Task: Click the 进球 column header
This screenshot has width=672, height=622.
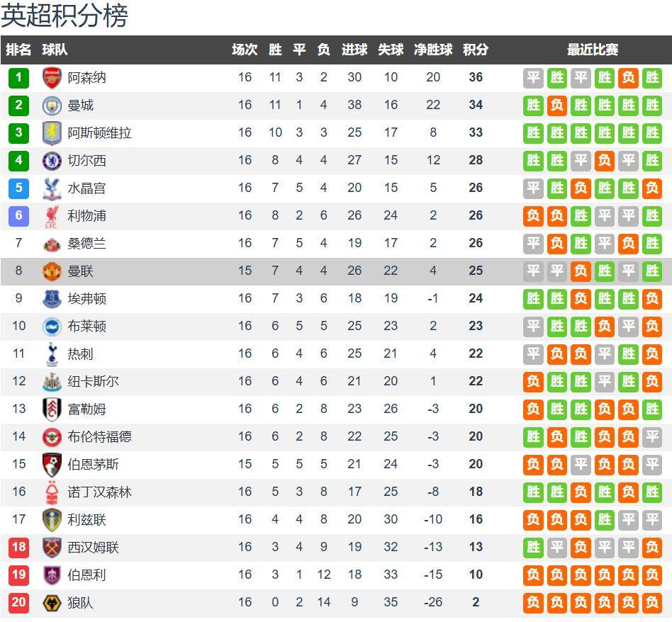Action: (x=354, y=50)
